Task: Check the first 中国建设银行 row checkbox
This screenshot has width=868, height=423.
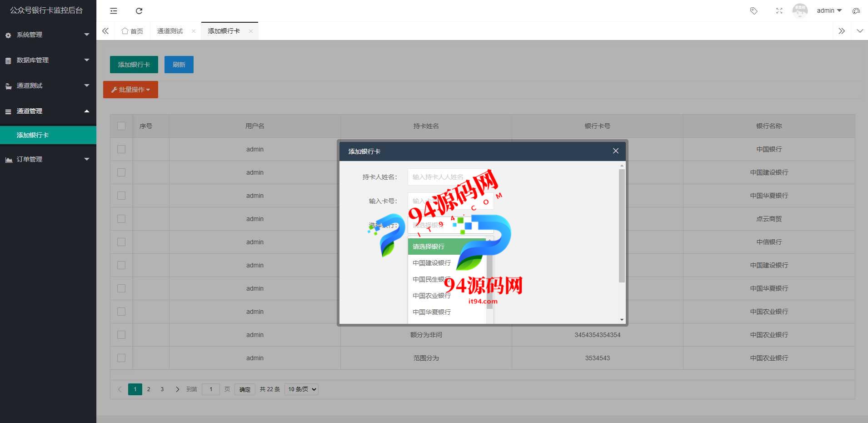Action: [x=121, y=172]
